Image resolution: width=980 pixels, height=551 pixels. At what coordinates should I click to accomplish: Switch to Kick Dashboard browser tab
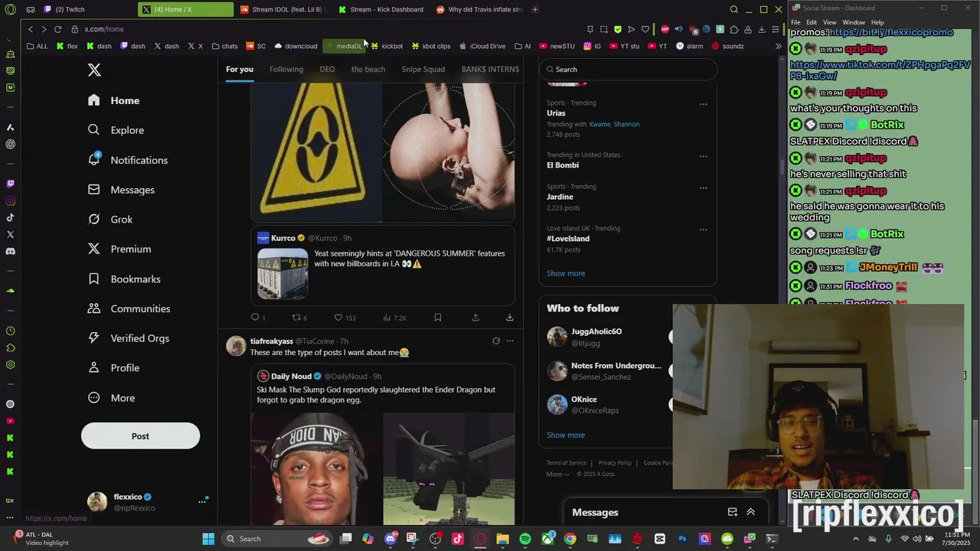(x=381, y=9)
